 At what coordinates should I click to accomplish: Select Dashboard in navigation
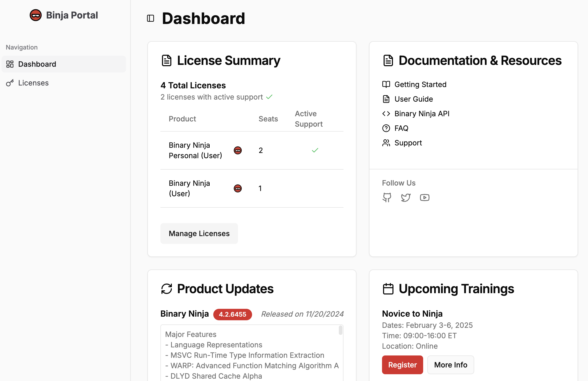tap(37, 64)
